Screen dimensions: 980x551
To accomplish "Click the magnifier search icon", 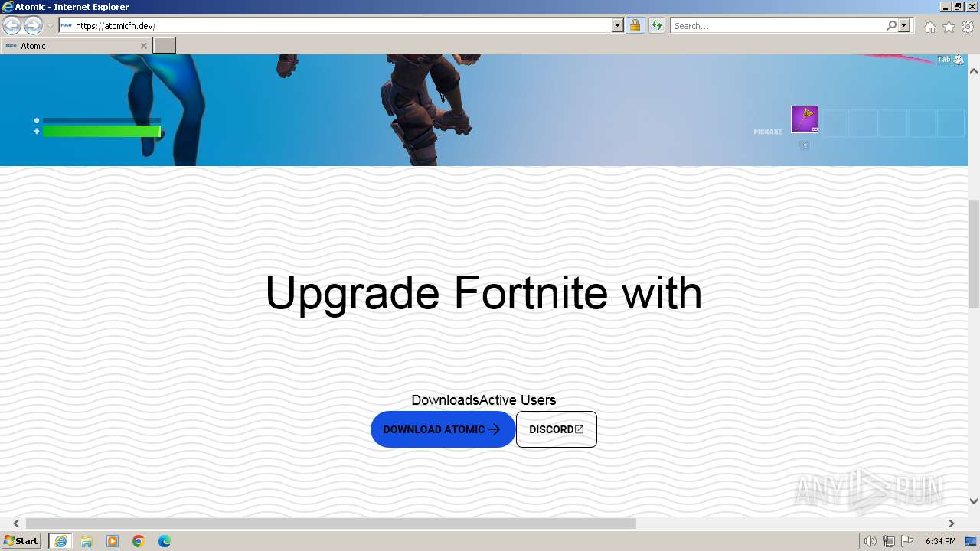I will point(891,26).
